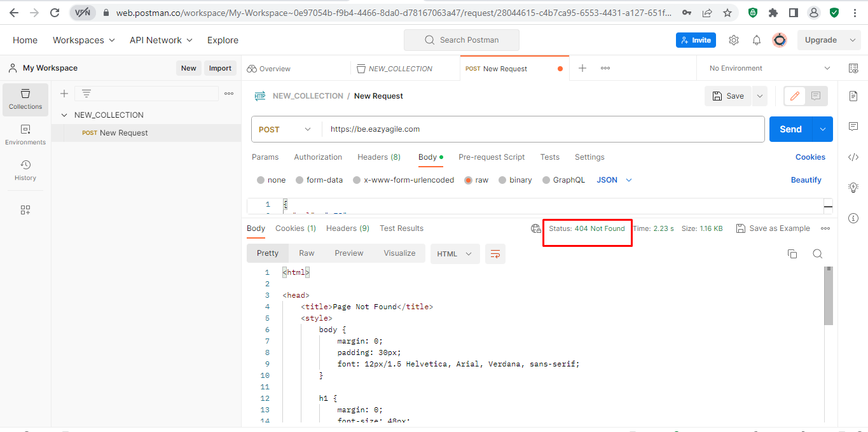Open documentation panel icon in right sidebar
Screen dimensions: 868x432
[853, 96]
